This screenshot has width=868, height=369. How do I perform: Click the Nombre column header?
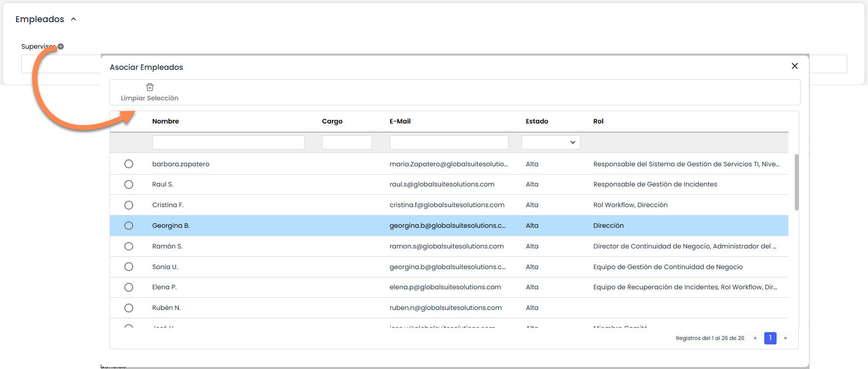point(166,121)
